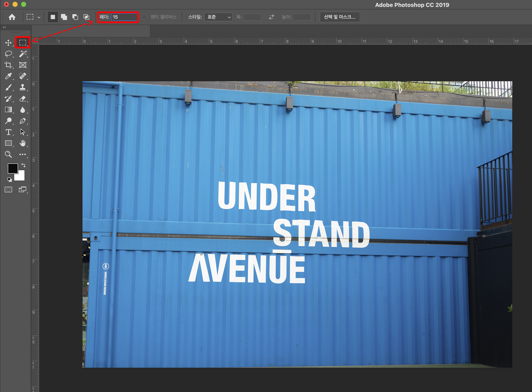
Task: Select the Move tool
Action: click(8, 43)
